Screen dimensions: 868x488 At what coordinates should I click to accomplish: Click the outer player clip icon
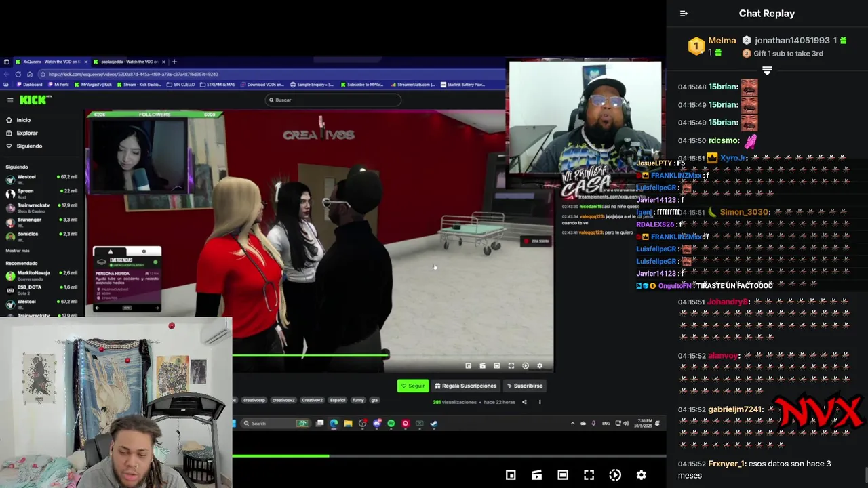click(536, 475)
